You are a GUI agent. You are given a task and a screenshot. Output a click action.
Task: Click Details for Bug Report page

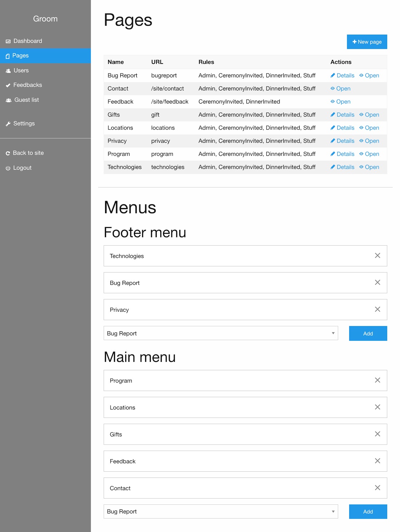tap(342, 76)
